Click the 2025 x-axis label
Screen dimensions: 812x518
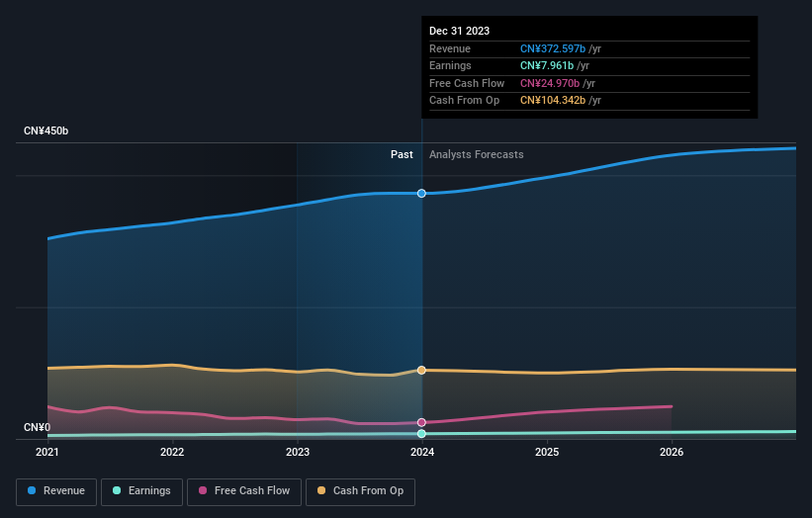(547, 452)
